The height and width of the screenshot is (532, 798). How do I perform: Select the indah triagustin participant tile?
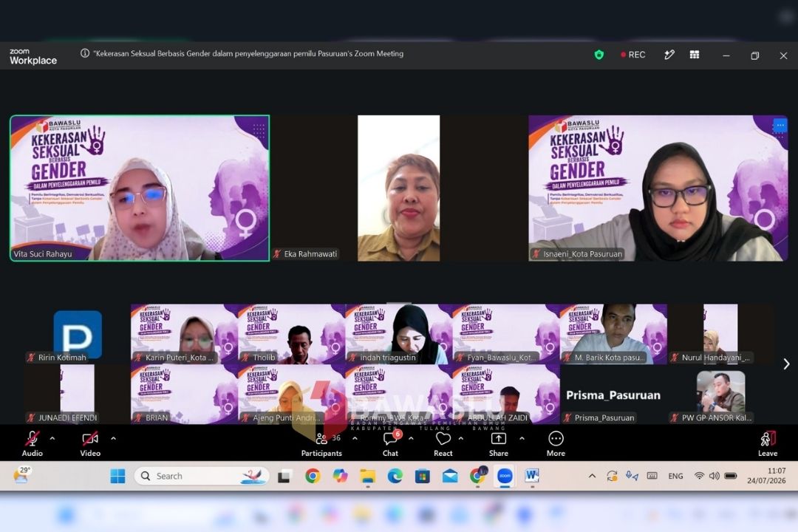point(399,334)
